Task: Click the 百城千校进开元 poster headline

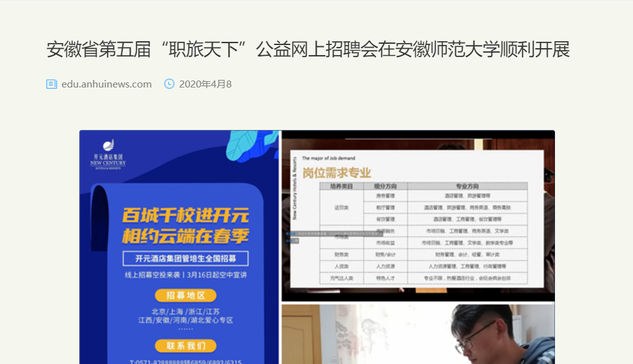Action: point(186,216)
